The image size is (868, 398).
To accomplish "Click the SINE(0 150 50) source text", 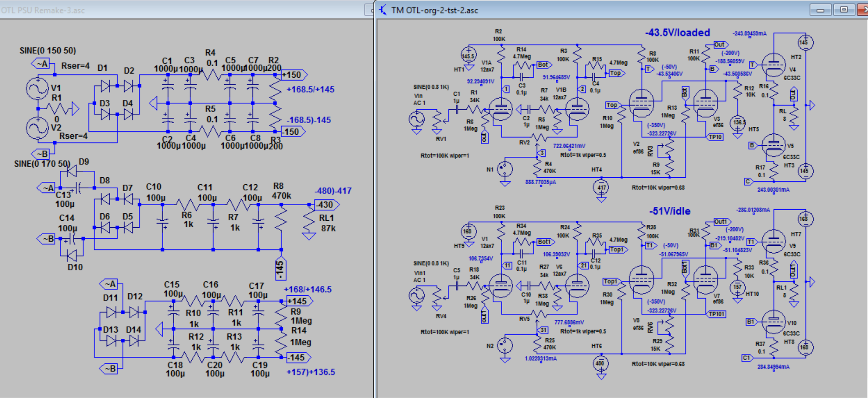I will [x=48, y=50].
